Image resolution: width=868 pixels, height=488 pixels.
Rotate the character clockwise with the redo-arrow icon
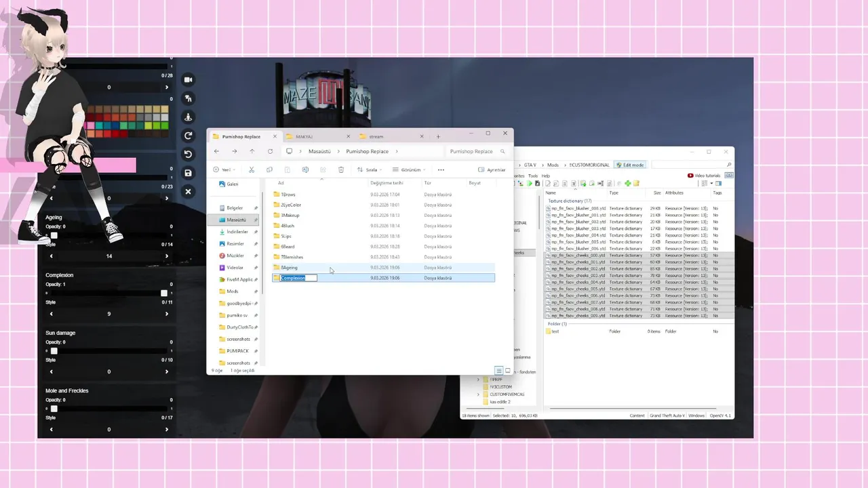189,136
